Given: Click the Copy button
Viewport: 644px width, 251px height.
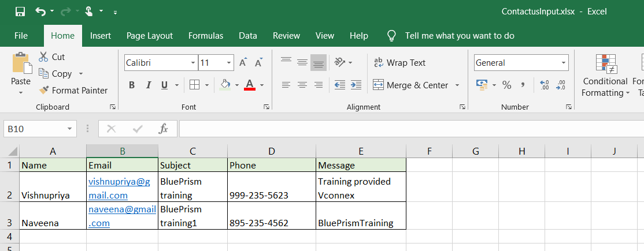Looking at the screenshot, I should click(x=55, y=74).
